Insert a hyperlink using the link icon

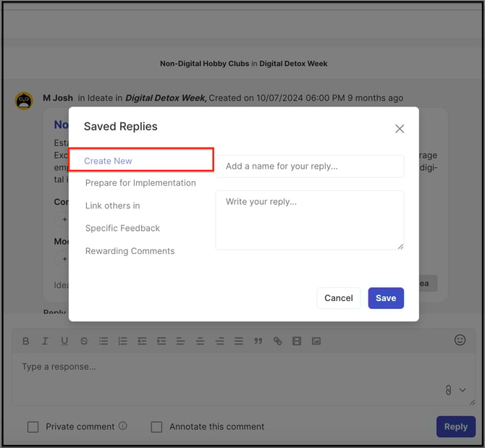[277, 341]
